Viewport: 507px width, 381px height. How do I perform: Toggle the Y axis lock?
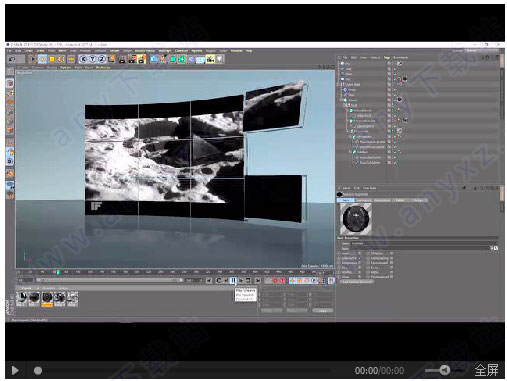coord(93,59)
